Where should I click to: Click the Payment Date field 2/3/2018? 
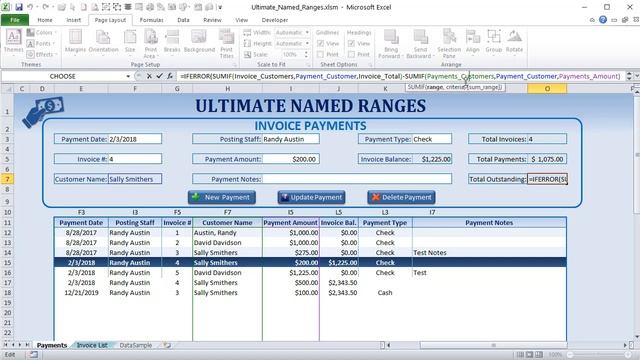click(x=135, y=139)
